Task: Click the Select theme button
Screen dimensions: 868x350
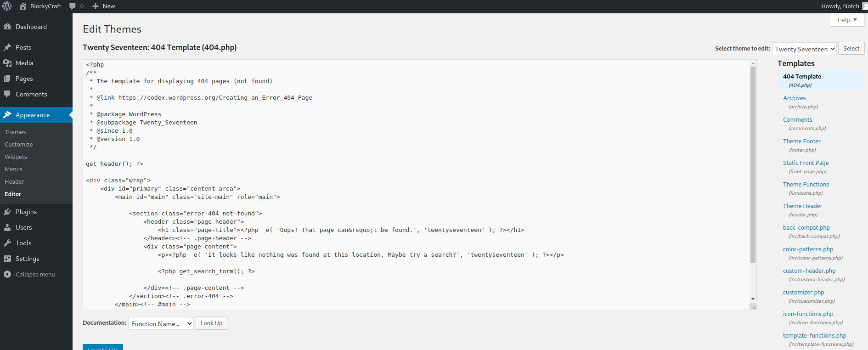Action: coord(851,49)
